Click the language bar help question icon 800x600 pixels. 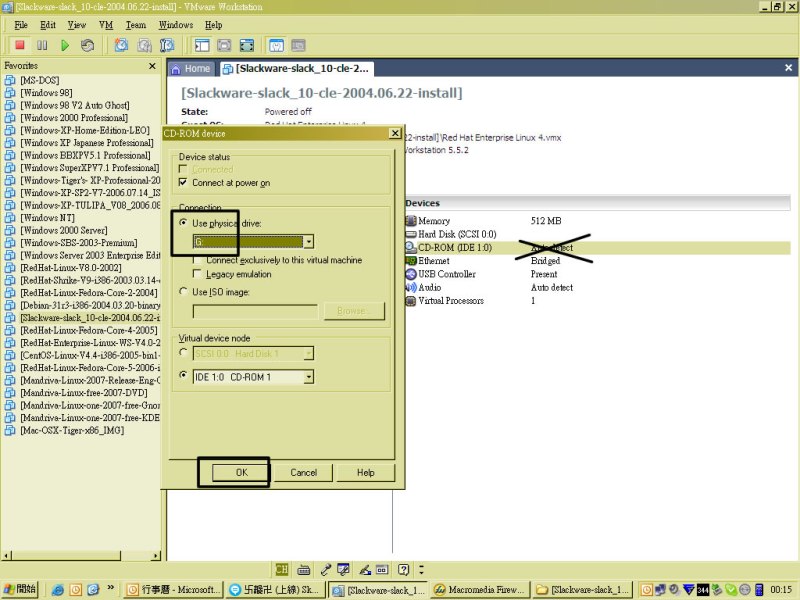coord(404,569)
